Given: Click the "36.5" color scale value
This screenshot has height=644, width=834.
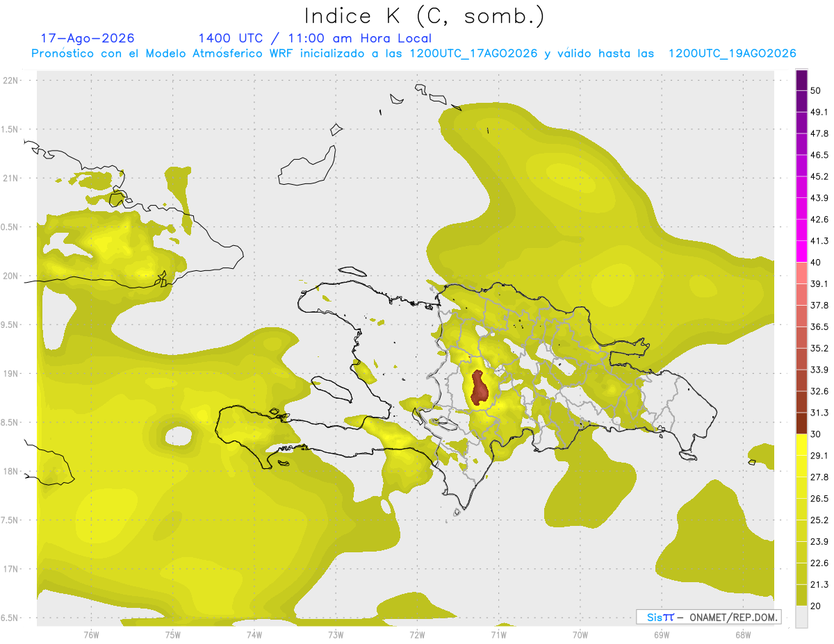Looking at the screenshot, I should click(x=819, y=327).
